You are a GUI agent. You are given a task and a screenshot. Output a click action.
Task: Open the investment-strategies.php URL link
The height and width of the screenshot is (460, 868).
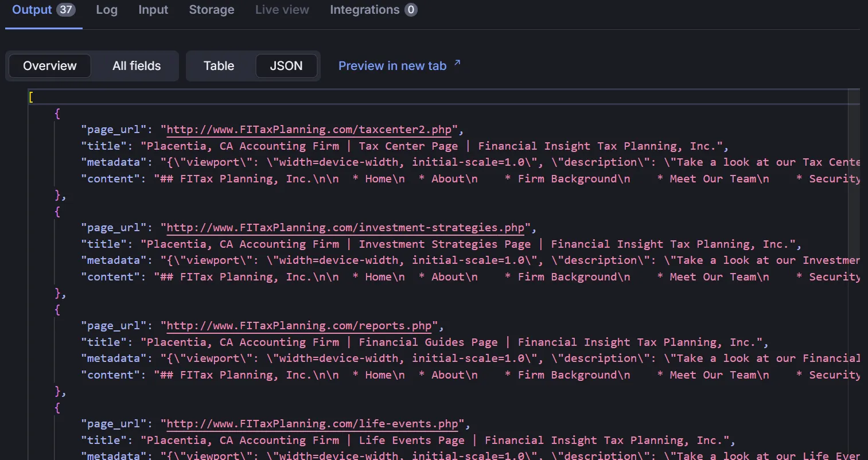[x=345, y=228]
